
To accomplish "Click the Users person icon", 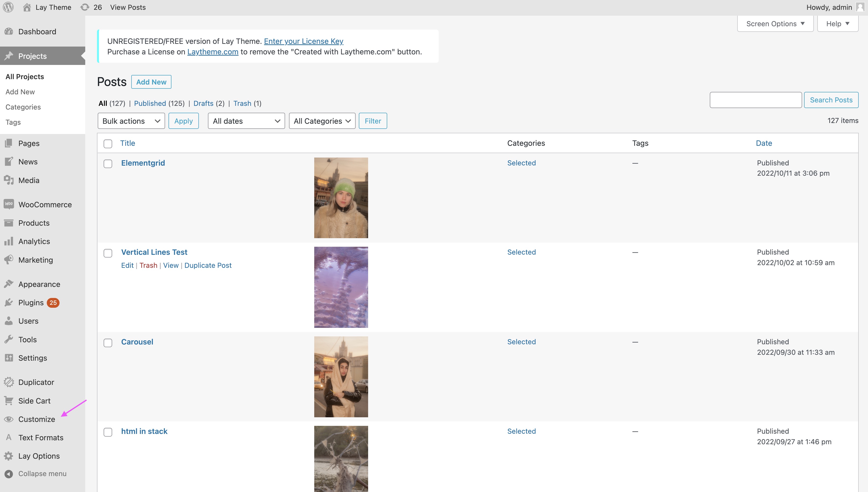I will pyautogui.click(x=9, y=321).
